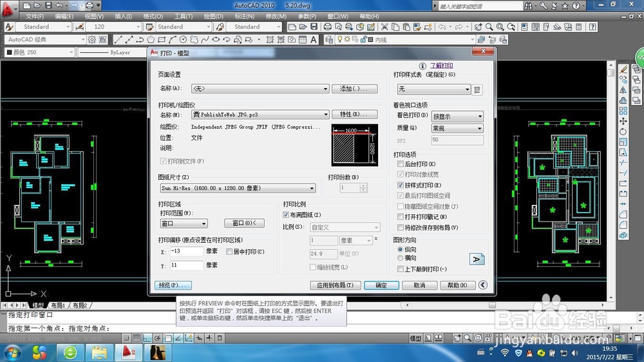Screen dimensions: 644x362
Task: Uncheck the 布满图纸 checkbox
Action: (x=286, y=214)
